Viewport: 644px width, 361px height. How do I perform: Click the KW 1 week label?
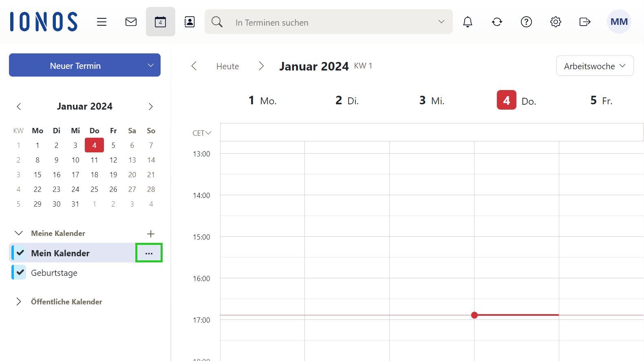[x=363, y=66]
